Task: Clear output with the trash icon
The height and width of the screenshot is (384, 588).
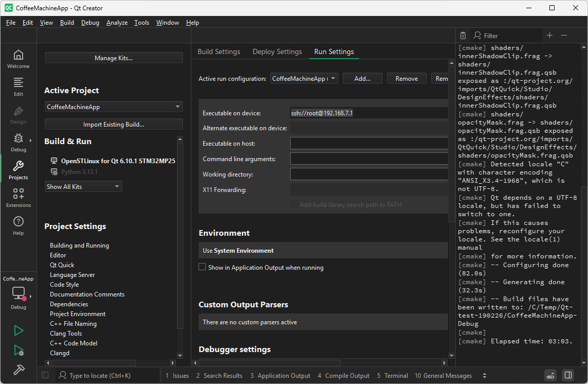Action: click(x=462, y=35)
